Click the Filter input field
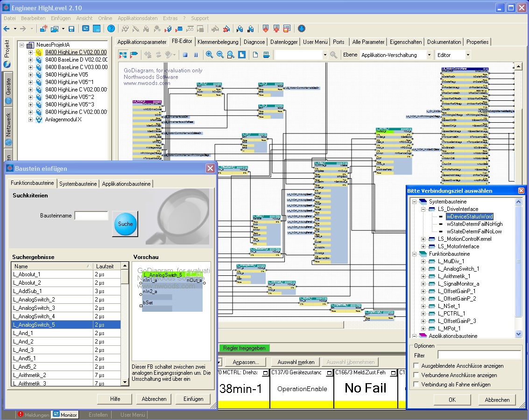This screenshot has width=529, height=420. pos(479,355)
